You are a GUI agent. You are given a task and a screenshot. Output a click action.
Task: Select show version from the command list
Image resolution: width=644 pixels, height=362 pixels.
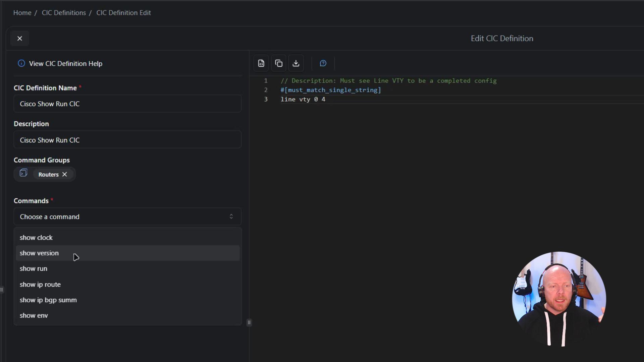(39, 253)
